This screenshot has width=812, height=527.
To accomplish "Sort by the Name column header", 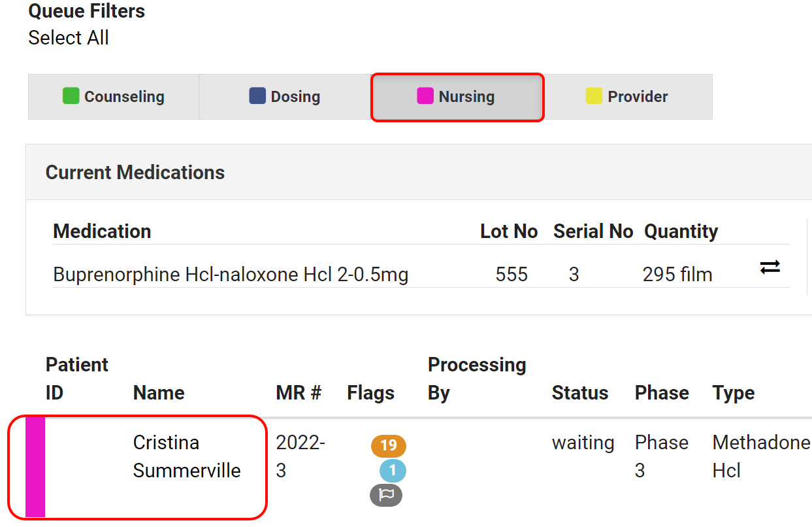I will tap(159, 393).
